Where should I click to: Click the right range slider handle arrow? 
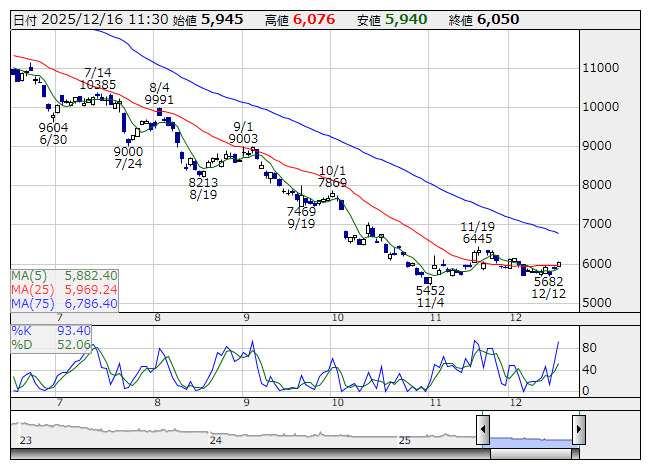click(578, 429)
